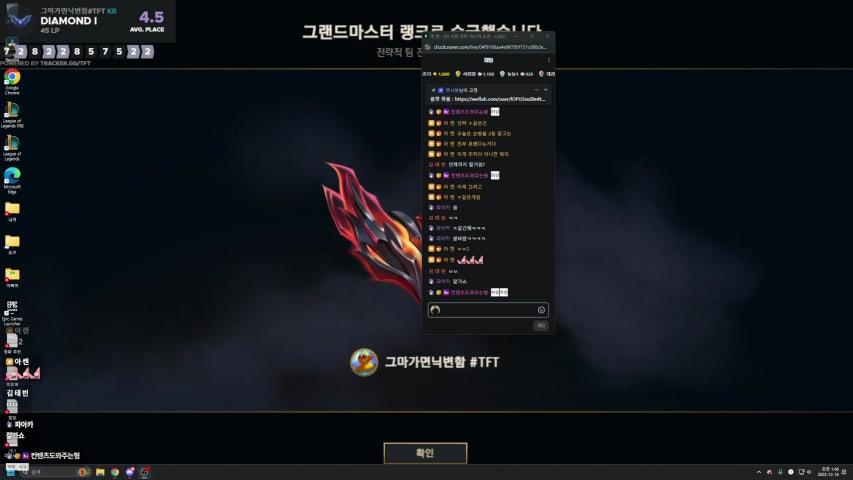The image size is (853, 480).
Task: Open Chrome from the taskbar
Action: (115, 472)
